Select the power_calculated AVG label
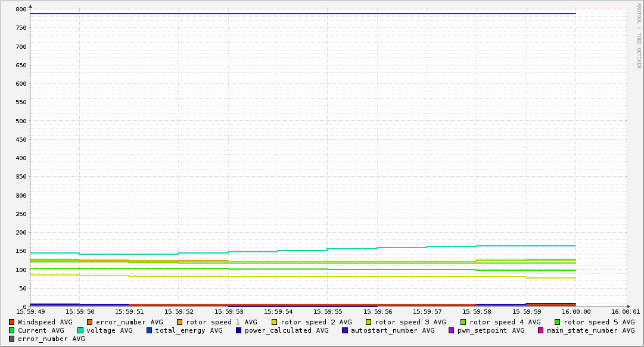The image size is (644, 347). tap(286, 330)
